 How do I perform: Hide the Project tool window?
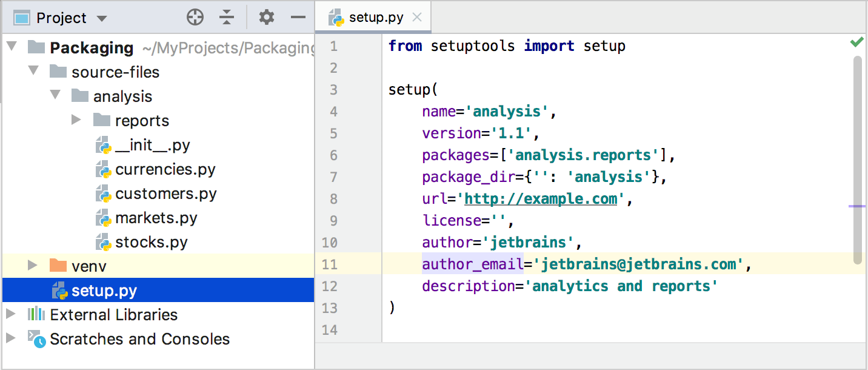pyautogui.click(x=298, y=17)
